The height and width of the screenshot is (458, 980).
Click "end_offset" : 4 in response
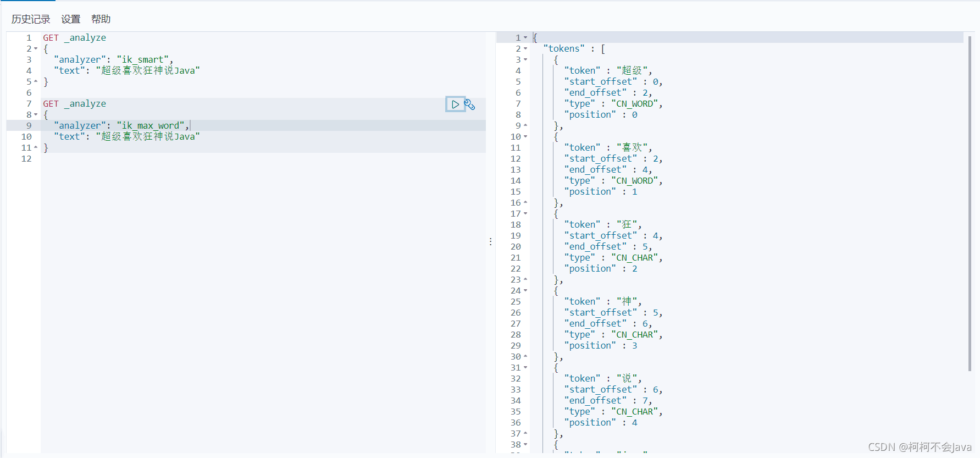pos(608,170)
